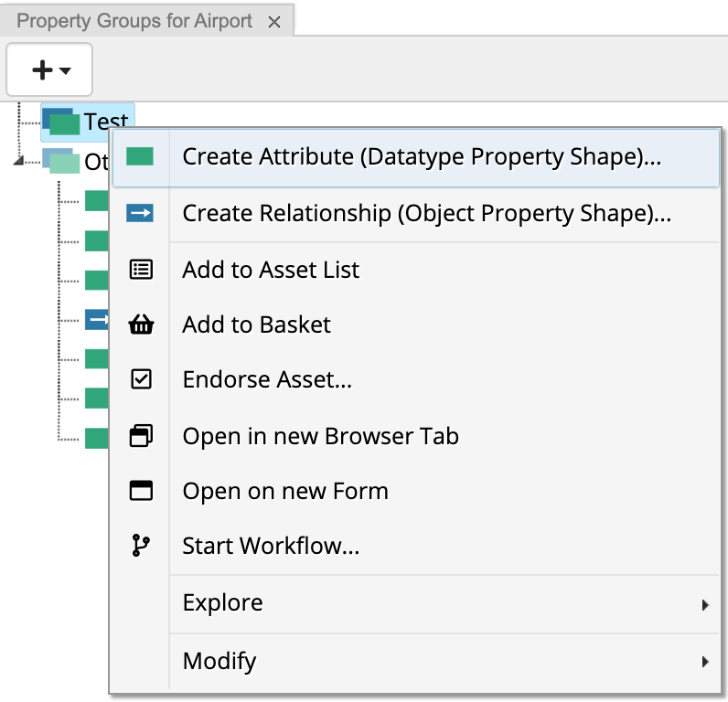The image size is (728, 702).
Task: Click the list icon for Asset List
Action: [141, 269]
